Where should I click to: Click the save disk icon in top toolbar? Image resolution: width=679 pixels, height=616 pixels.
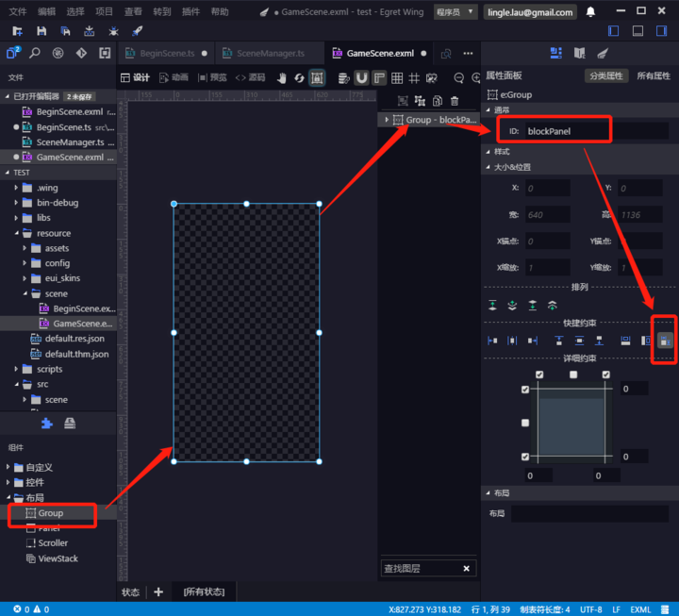[41, 31]
